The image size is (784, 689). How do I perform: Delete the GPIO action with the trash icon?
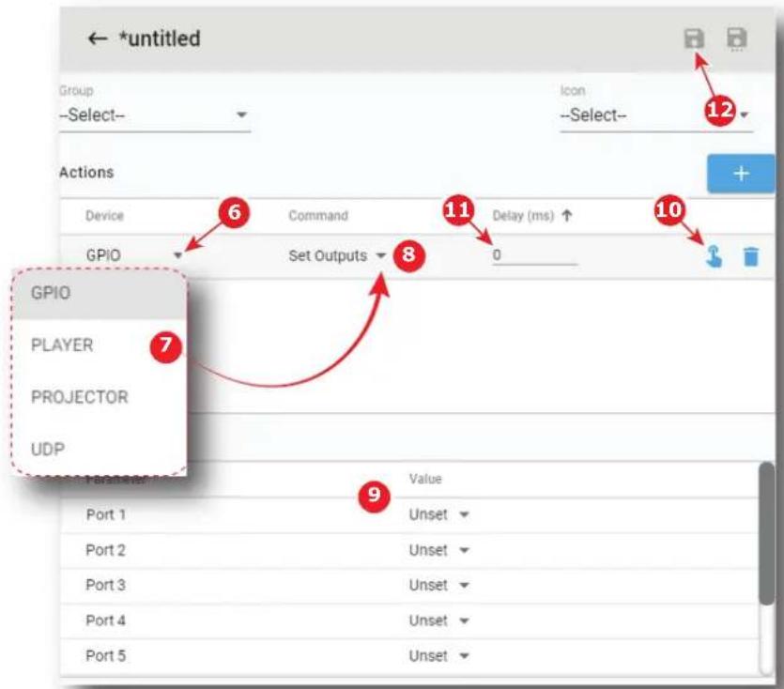point(750,256)
